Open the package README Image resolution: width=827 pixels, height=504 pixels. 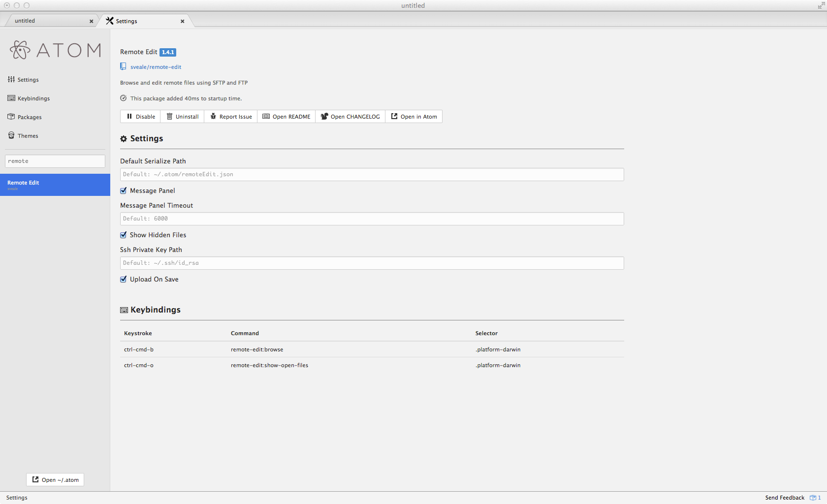pos(286,117)
